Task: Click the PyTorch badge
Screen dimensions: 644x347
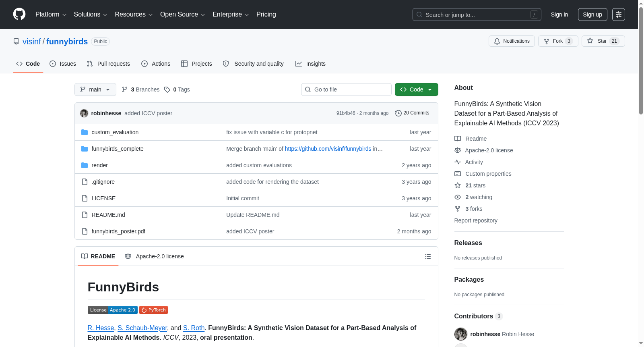Action: click(153, 310)
